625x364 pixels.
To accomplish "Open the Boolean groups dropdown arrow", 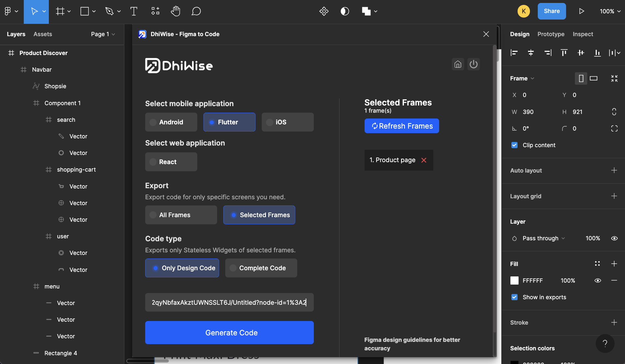I will pos(376,11).
